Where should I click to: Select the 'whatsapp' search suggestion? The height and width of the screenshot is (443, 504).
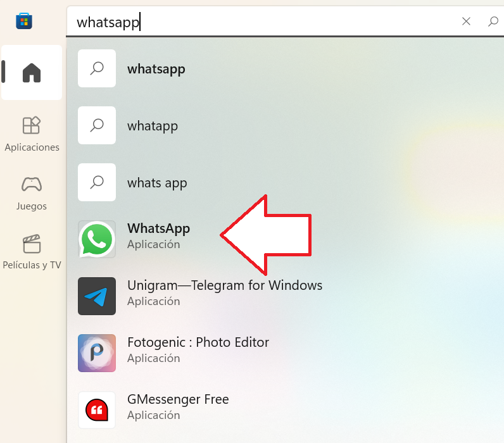[x=156, y=69]
